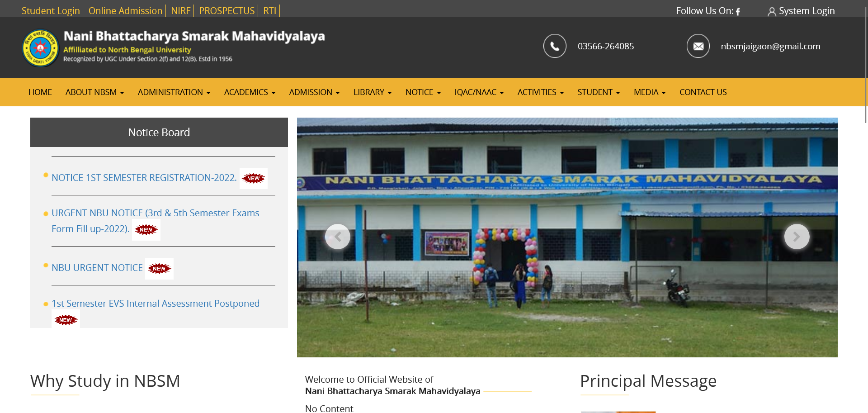Click the Facebook icon beside Follow Us On
Viewport: 868px width, 413px height.
738,11
